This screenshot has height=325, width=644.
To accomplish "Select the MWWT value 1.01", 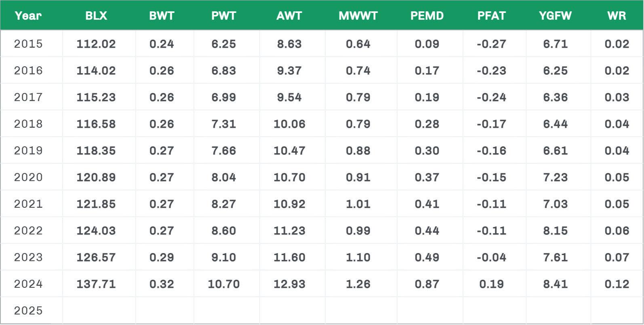I will (358, 204).
